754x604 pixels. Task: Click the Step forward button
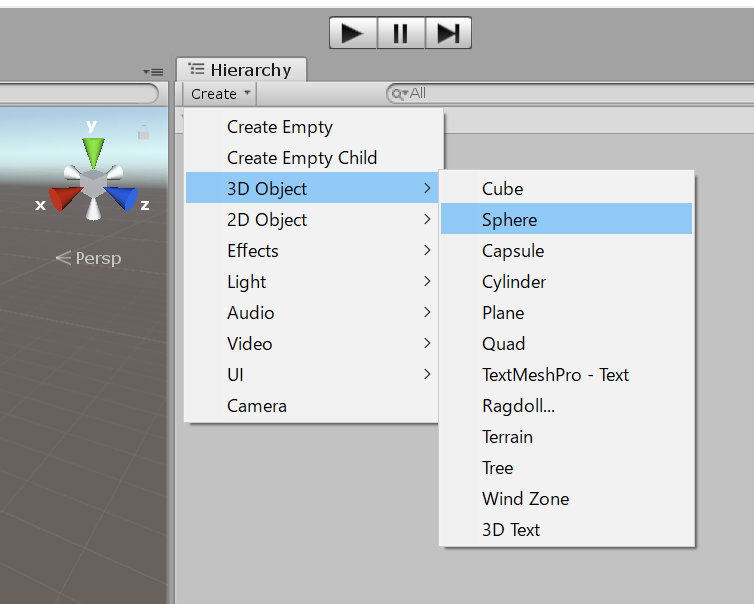(448, 33)
